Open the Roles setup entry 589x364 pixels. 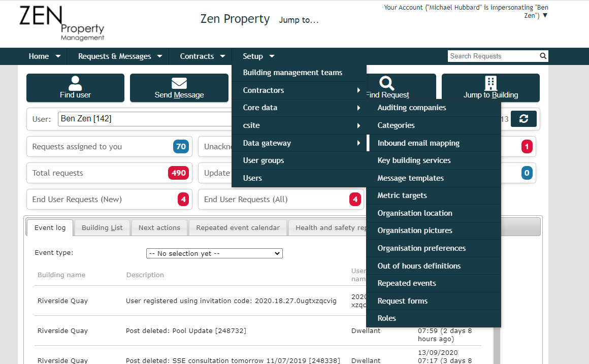pyautogui.click(x=387, y=318)
